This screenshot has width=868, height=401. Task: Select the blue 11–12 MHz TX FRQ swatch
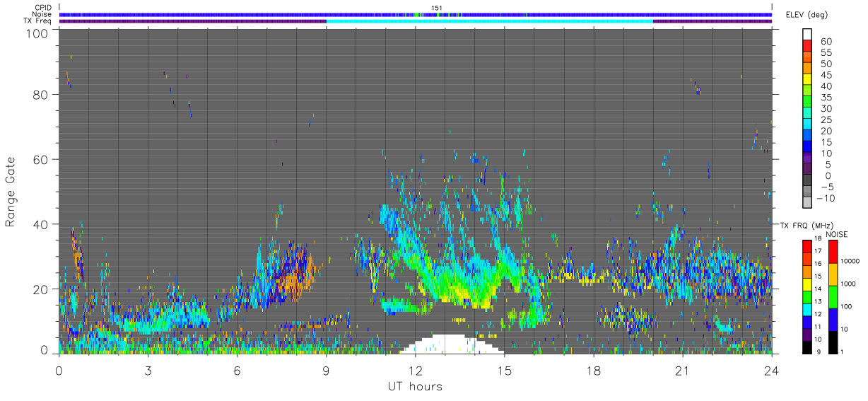(x=807, y=322)
